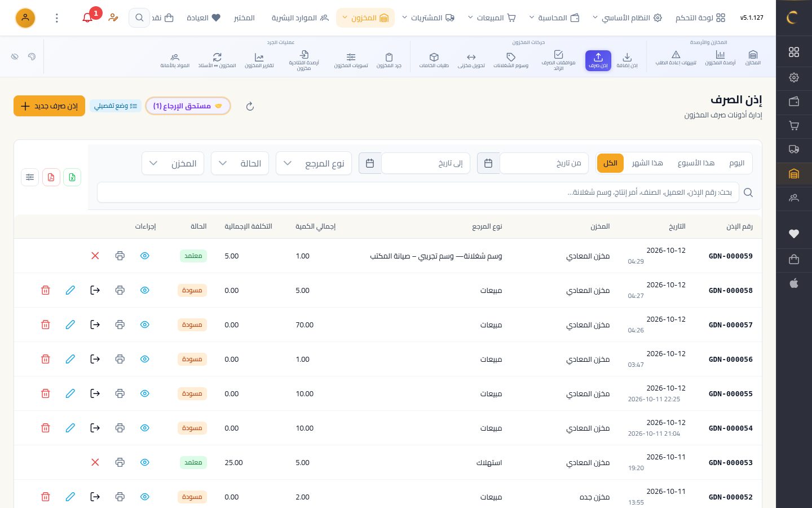
Task: Edit draft permit GDN-000057
Action: pos(70,325)
